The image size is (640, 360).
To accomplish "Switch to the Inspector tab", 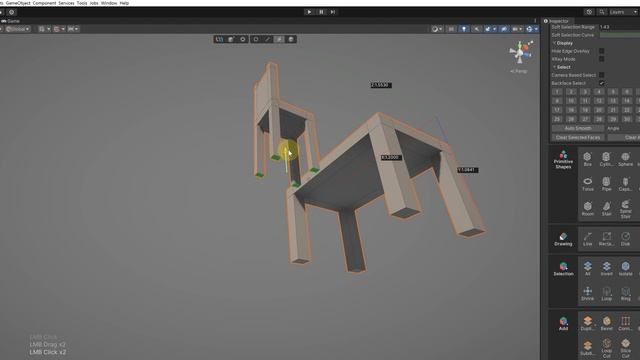I will [558, 21].
